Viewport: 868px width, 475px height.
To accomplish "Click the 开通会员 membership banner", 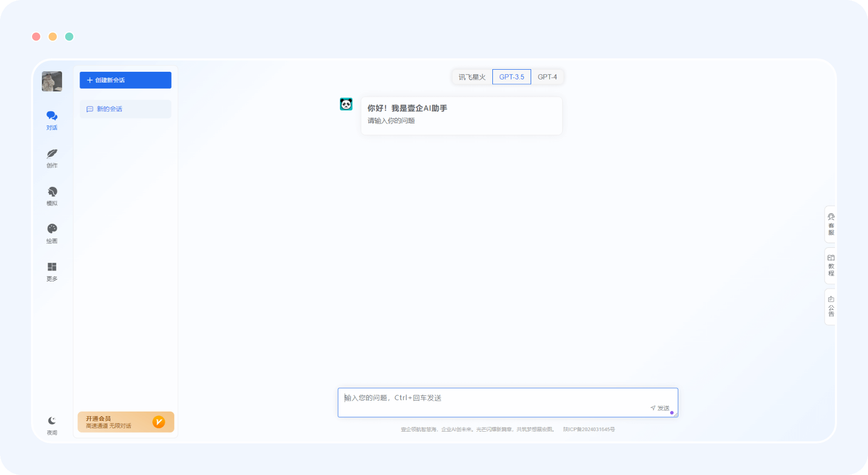I will click(126, 422).
